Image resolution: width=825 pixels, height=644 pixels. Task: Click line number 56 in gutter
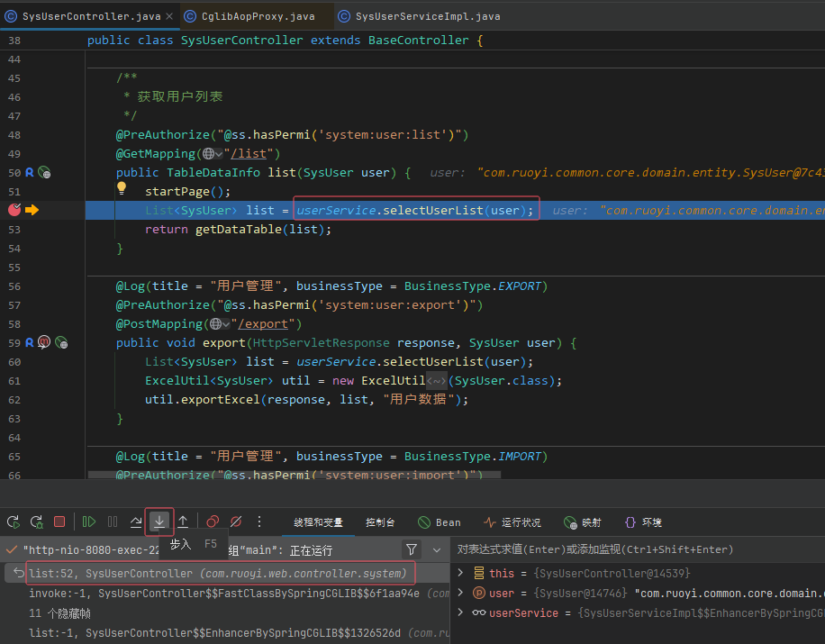(14, 286)
